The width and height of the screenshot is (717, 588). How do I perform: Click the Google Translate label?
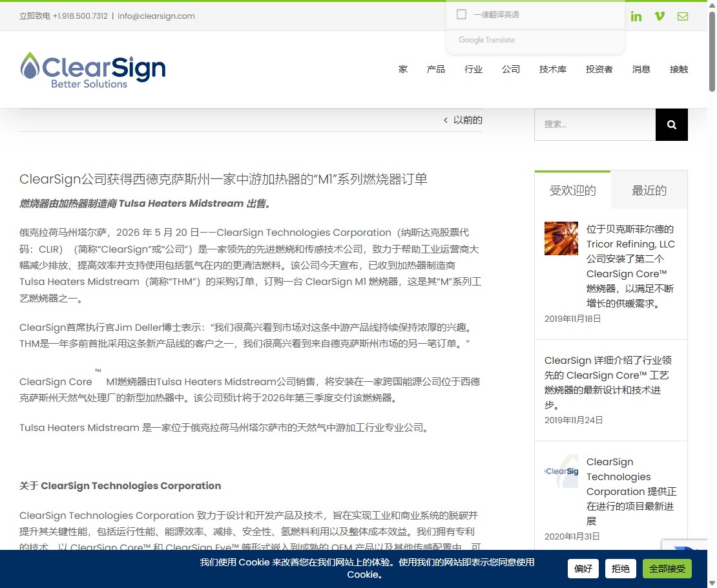[x=486, y=40]
